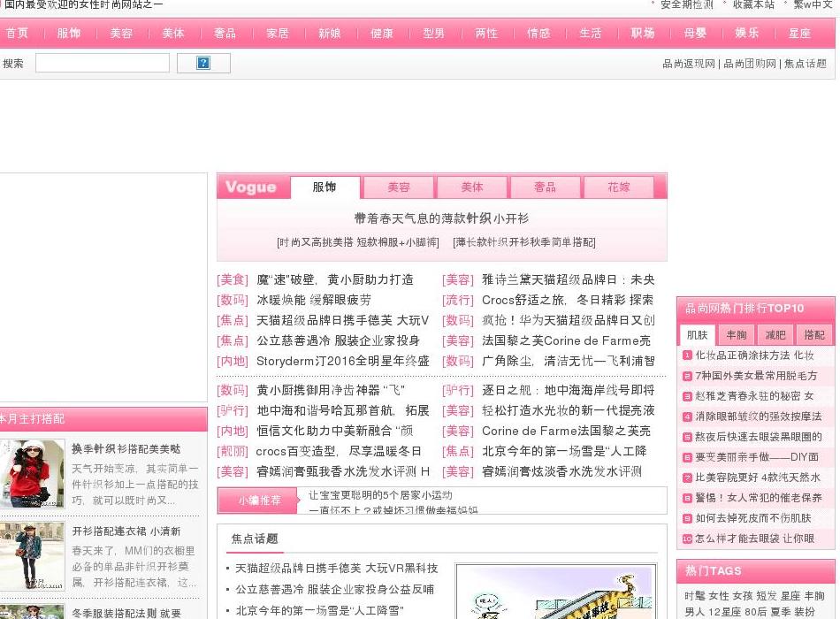Open 美容 in the pink navigation bar

(121, 34)
